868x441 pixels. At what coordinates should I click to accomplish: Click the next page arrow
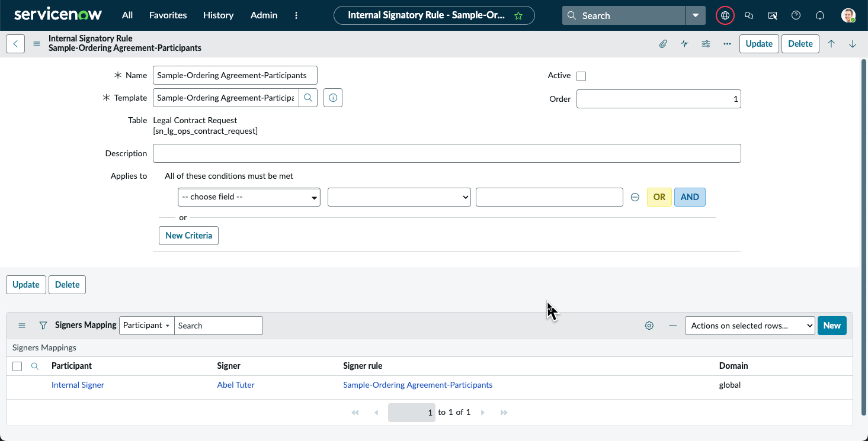(483, 413)
